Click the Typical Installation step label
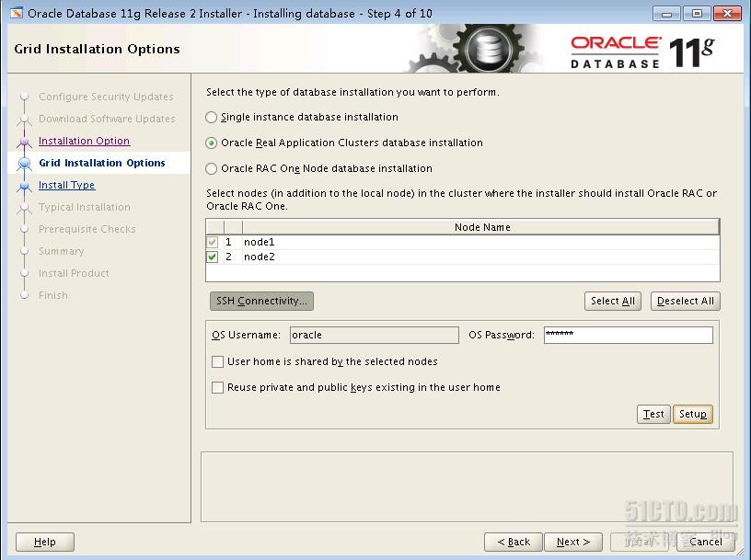 (85, 207)
